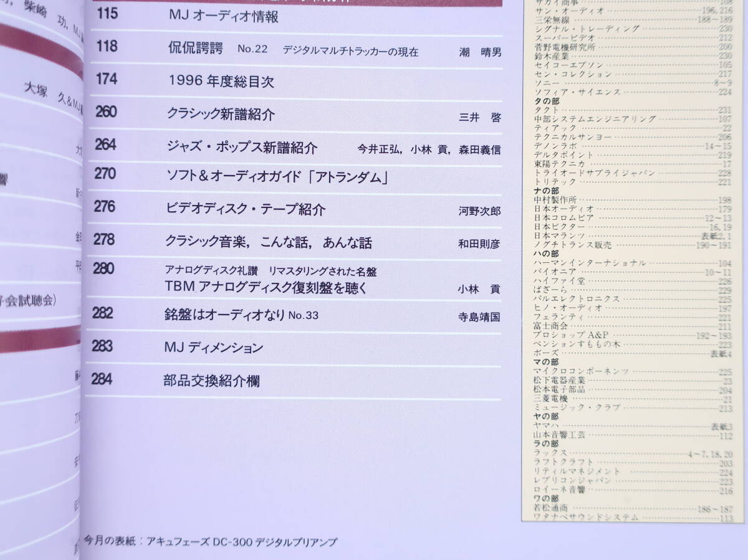Click 'デノンラボ' index row
This screenshot has width=748, height=560.
[x=633, y=145]
